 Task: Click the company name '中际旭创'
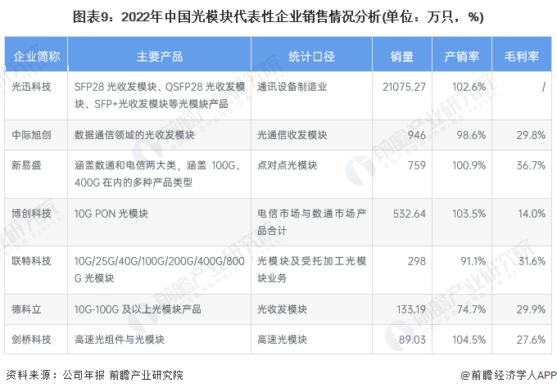point(31,135)
